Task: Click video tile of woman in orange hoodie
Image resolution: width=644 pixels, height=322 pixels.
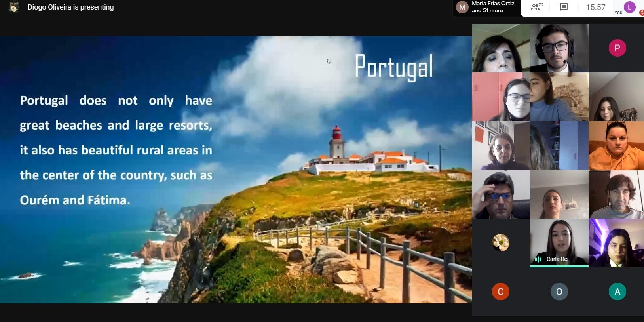Action: [x=616, y=146]
